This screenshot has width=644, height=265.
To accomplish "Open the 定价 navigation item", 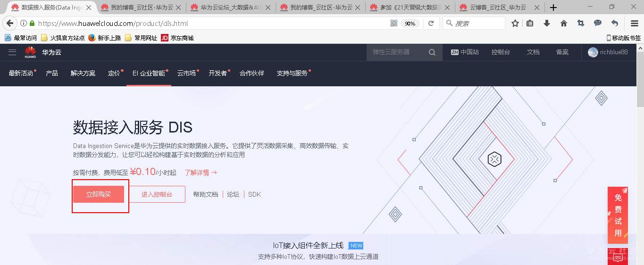I will [114, 73].
